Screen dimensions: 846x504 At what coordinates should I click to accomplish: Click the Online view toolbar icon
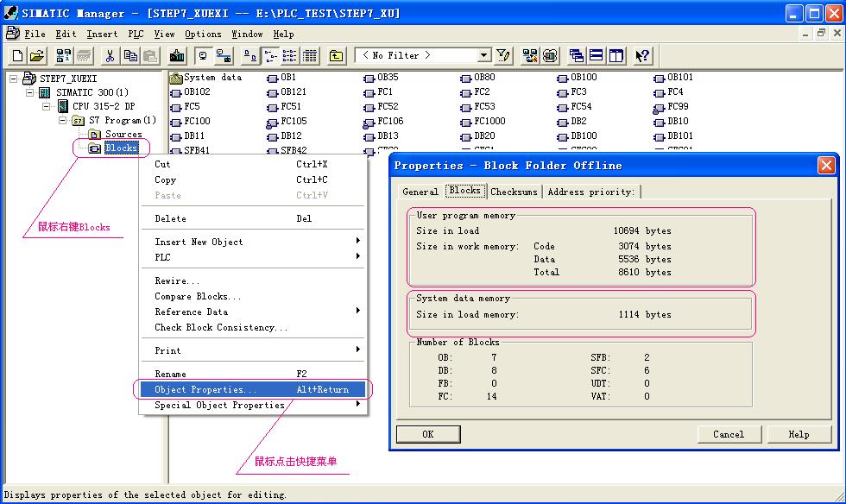[224, 55]
